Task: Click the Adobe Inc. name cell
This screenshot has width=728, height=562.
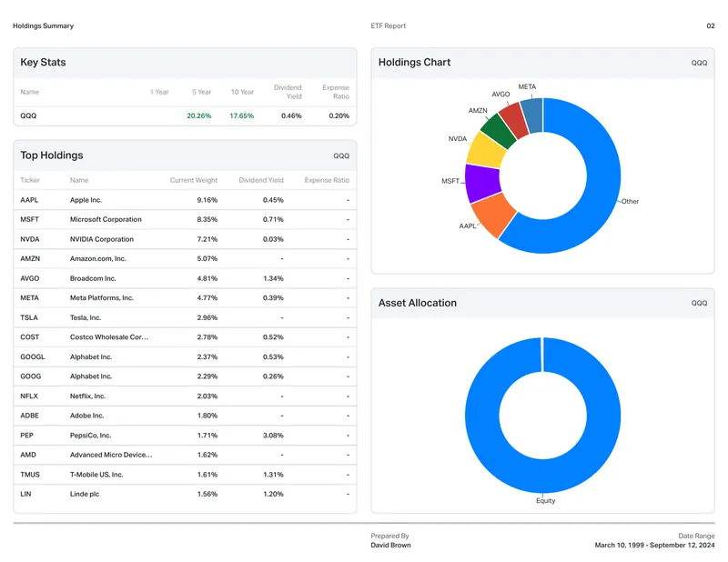Action: pyautogui.click(x=86, y=416)
